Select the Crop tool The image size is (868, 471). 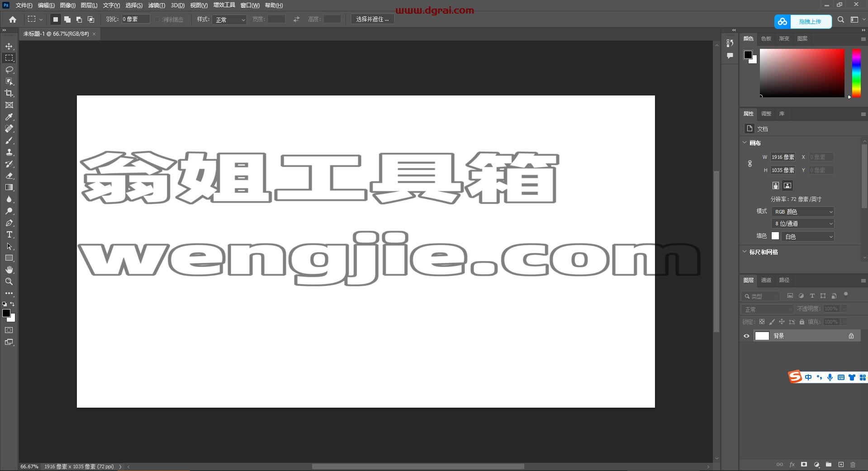9,93
